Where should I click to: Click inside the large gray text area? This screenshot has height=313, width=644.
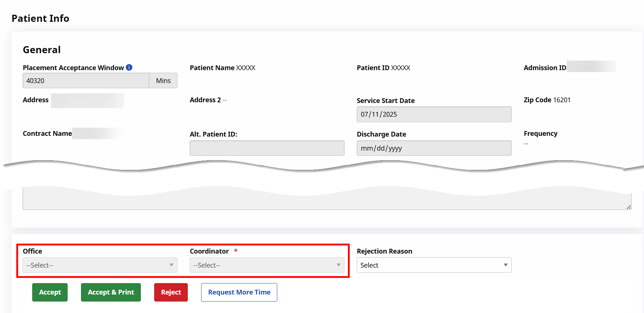[327, 201]
